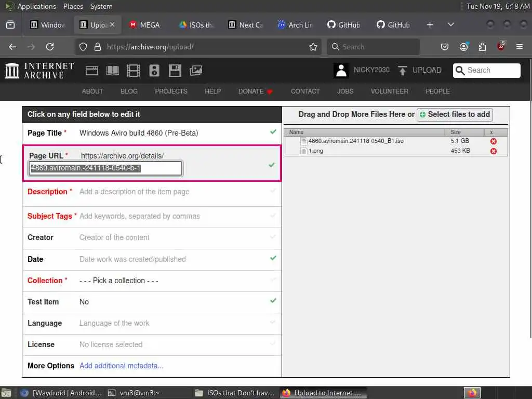The width and height of the screenshot is (532, 399).
Task: Open the Firefox hamburger menu
Action: [520, 47]
